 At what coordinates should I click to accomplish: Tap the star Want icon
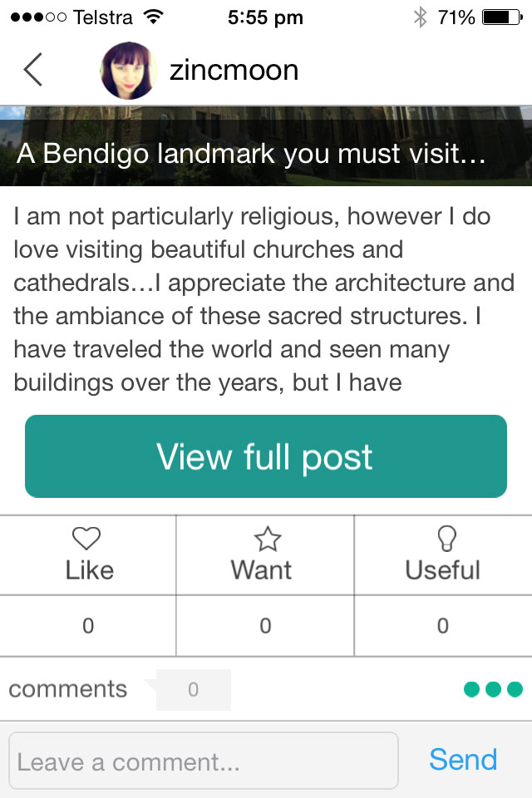(268, 539)
